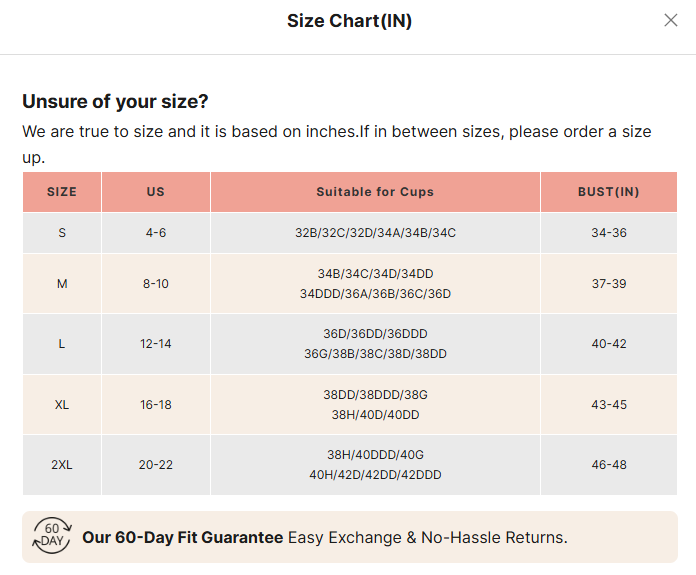Click the US column header
Image resolution: width=696 pixels, height=575 pixels.
click(x=155, y=192)
